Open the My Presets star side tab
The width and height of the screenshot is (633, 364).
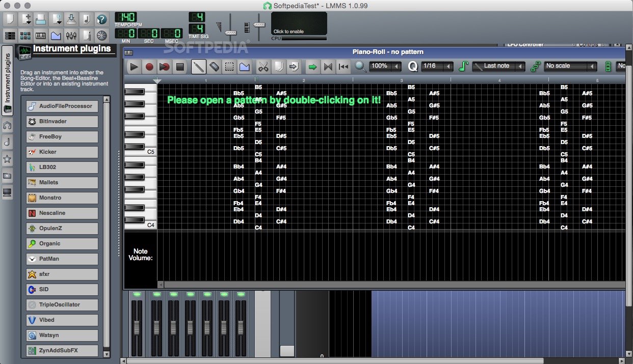tap(7, 159)
